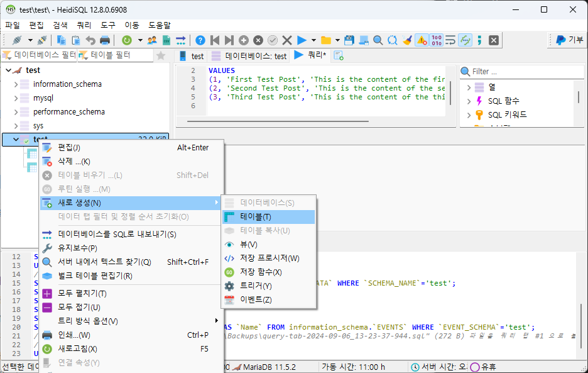Screen dimensions: 588x373
Task: Click the green Refresh icon in toolbar
Action: click(x=127, y=40)
